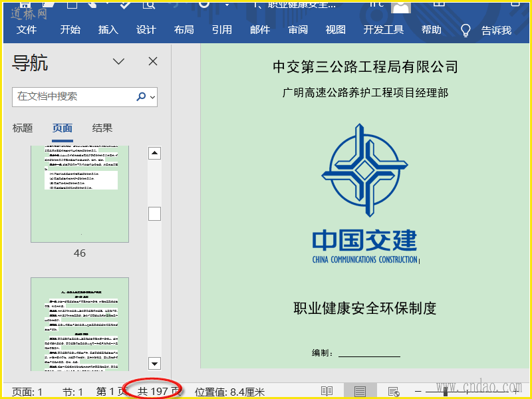Click the 告诉我 search box text

coord(496,31)
